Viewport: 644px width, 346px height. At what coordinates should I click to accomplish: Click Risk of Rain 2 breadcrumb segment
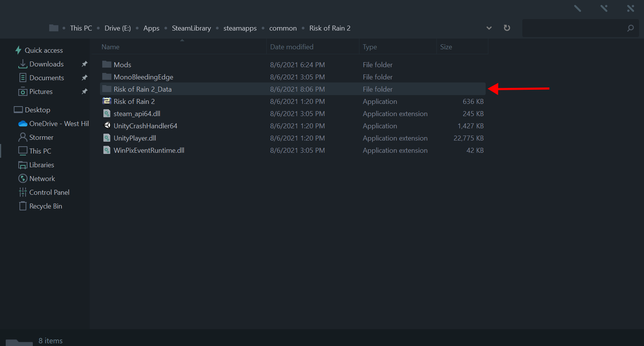pos(330,28)
